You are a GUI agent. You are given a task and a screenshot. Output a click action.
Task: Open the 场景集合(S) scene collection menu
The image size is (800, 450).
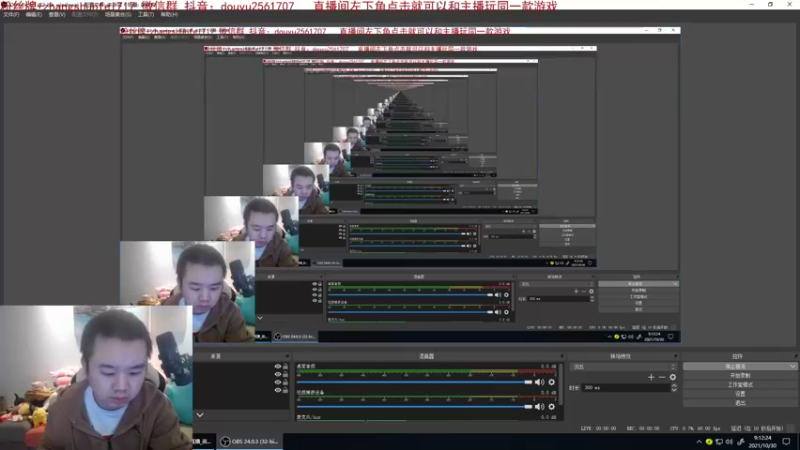point(118,15)
